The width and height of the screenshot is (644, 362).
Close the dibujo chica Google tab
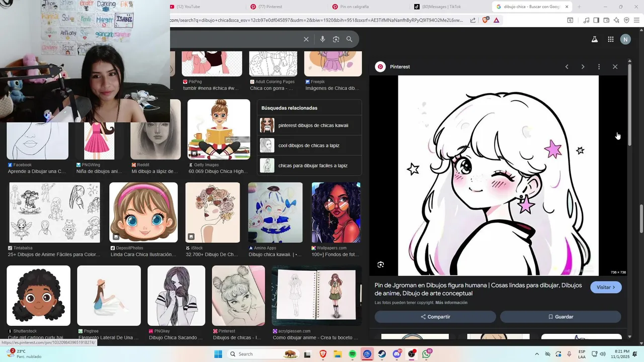click(x=567, y=7)
